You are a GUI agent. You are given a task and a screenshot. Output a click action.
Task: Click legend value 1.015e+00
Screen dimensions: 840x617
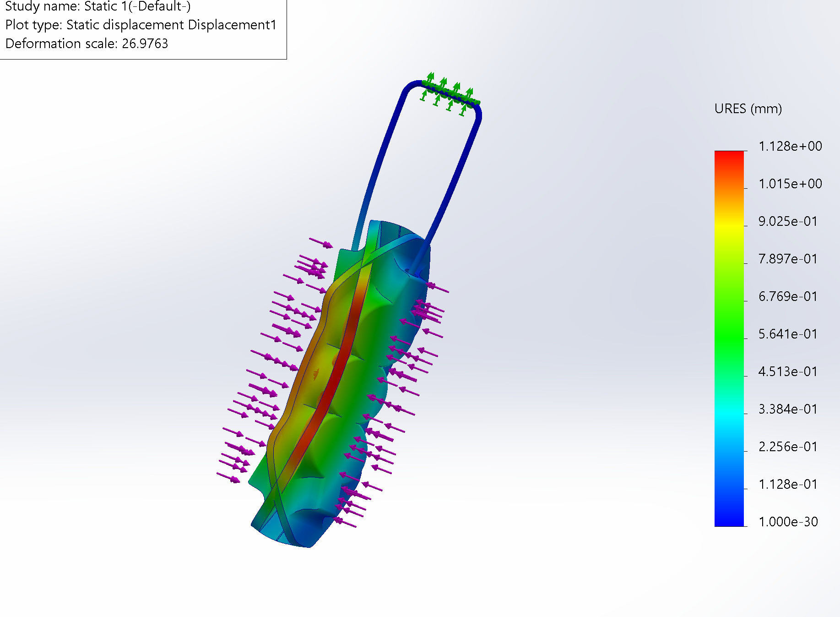click(790, 184)
